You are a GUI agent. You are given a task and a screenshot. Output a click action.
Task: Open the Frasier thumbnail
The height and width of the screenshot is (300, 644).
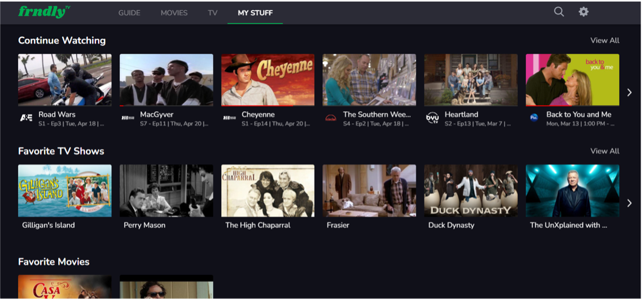369,191
